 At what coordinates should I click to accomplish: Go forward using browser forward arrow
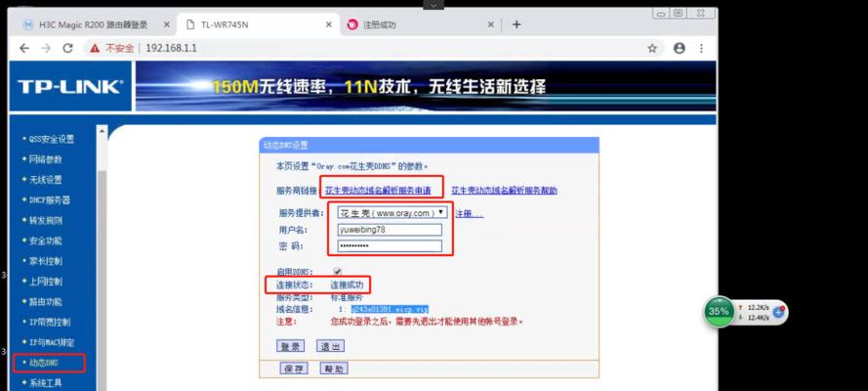click(x=46, y=48)
